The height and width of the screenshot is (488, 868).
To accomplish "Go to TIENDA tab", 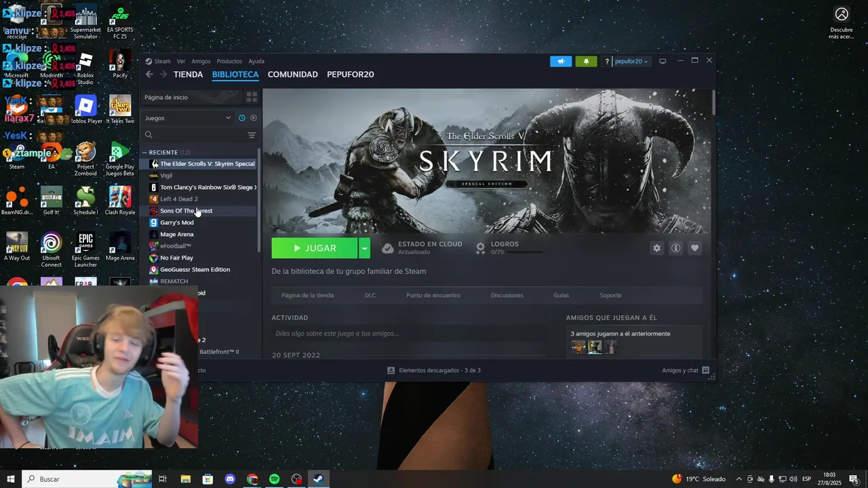I will pyautogui.click(x=188, y=75).
